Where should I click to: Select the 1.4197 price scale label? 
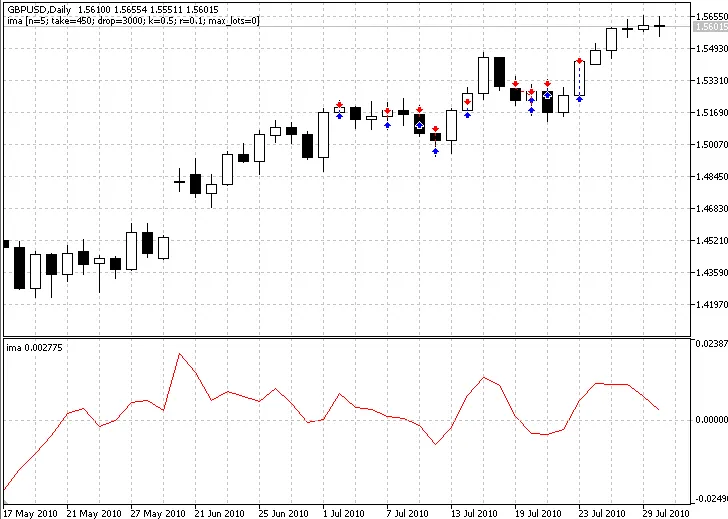pyautogui.click(x=708, y=305)
